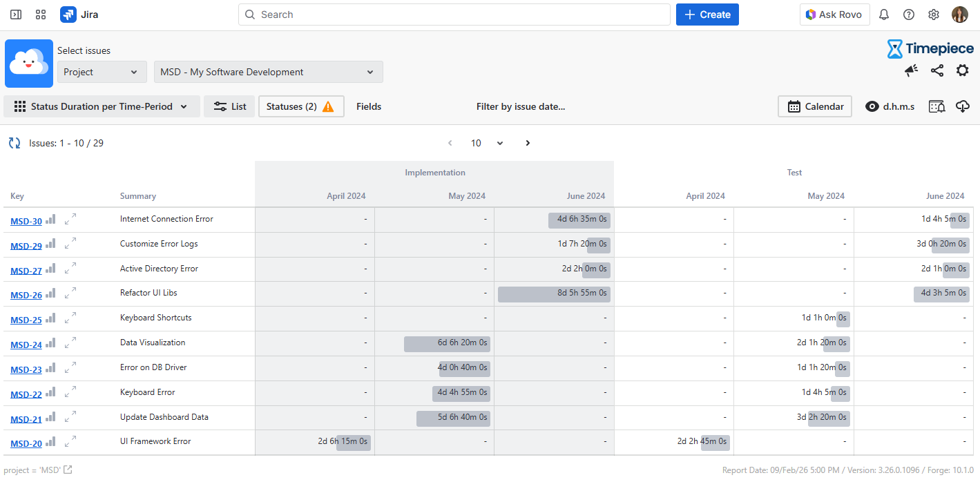Viewport: 980px width, 482px height.
Task: Open the MSD-26 issue link
Action: tap(26, 295)
